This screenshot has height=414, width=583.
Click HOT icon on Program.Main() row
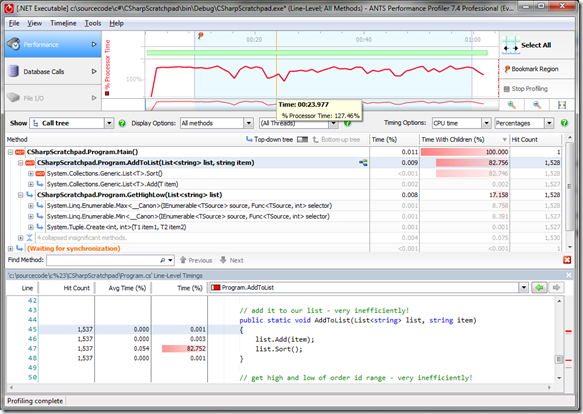pyautogui.click(x=20, y=152)
